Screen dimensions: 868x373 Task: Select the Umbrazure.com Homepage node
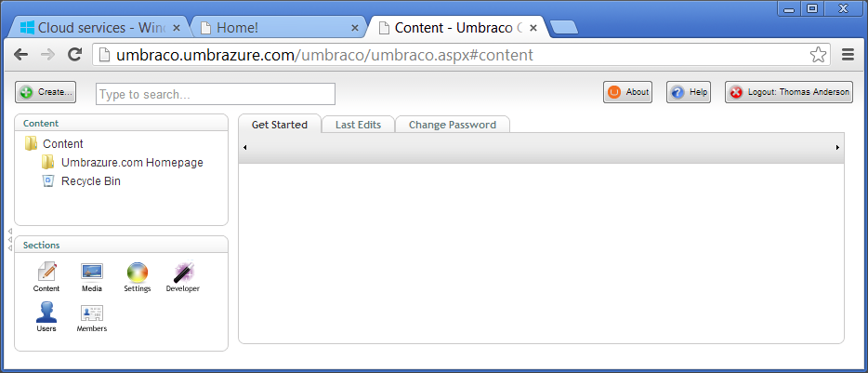coord(132,163)
